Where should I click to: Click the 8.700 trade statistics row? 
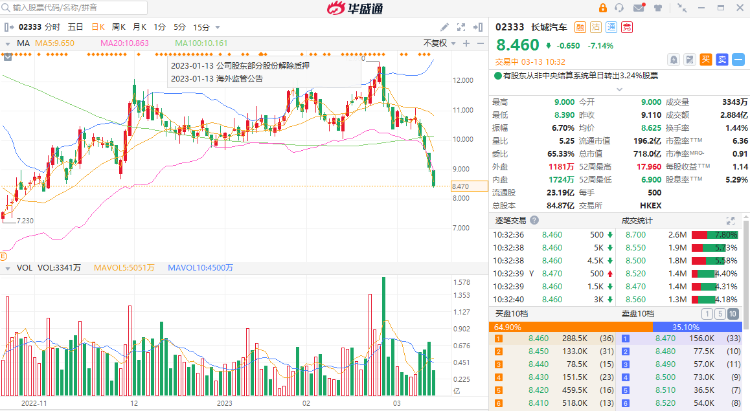point(681,235)
